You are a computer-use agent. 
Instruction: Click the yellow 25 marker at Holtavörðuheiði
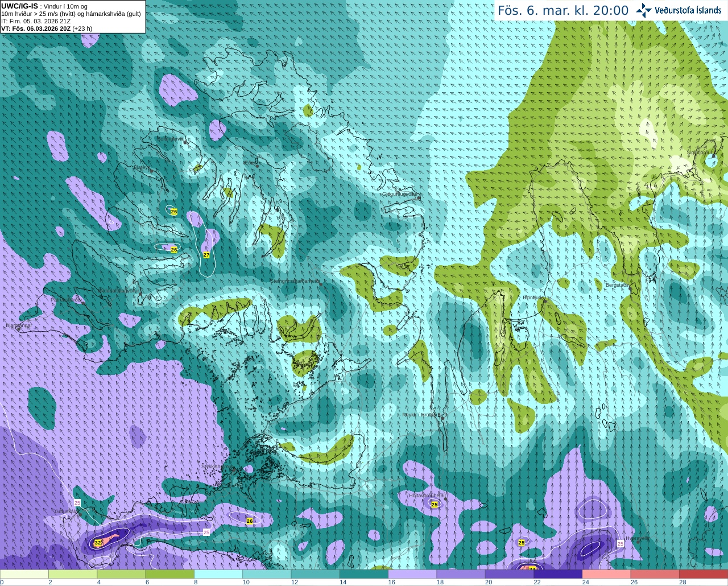435,505
